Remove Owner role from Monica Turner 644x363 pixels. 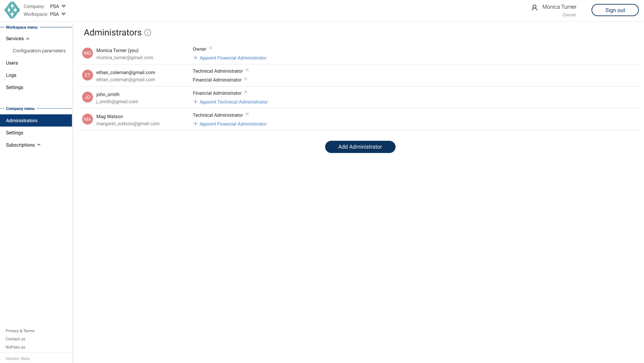point(211,48)
